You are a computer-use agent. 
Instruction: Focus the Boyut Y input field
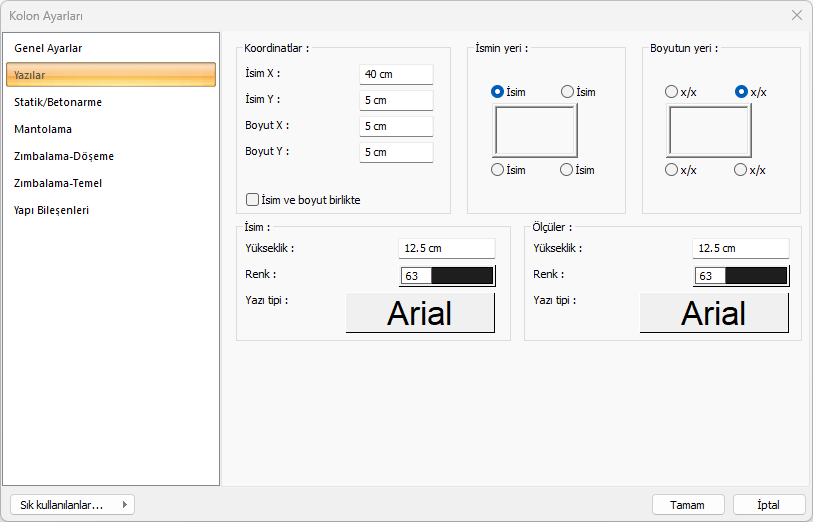point(396,153)
